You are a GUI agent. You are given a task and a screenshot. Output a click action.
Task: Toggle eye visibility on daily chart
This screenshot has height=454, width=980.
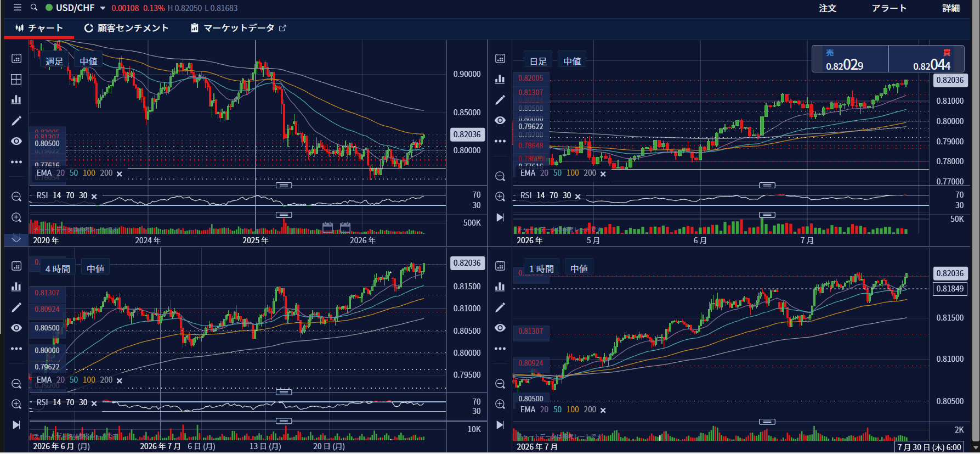pyautogui.click(x=500, y=120)
